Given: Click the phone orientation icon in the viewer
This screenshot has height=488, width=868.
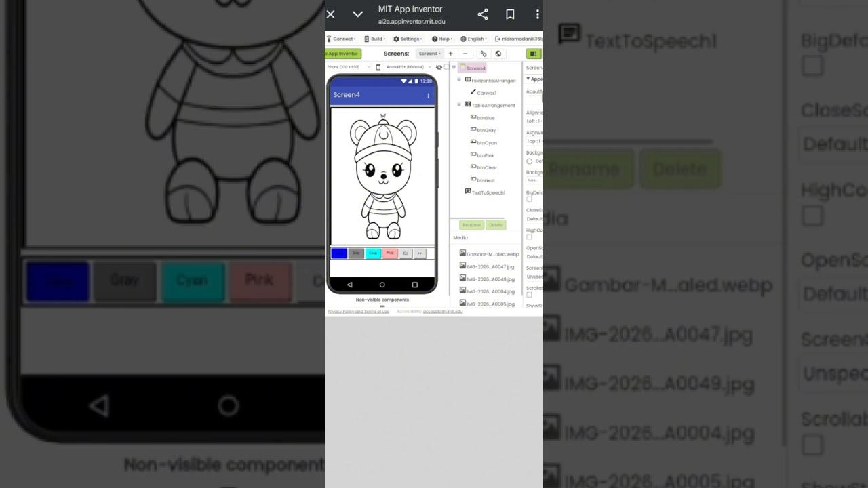Looking at the screenshot, I should pyautogui.click(x=378, y=67).
